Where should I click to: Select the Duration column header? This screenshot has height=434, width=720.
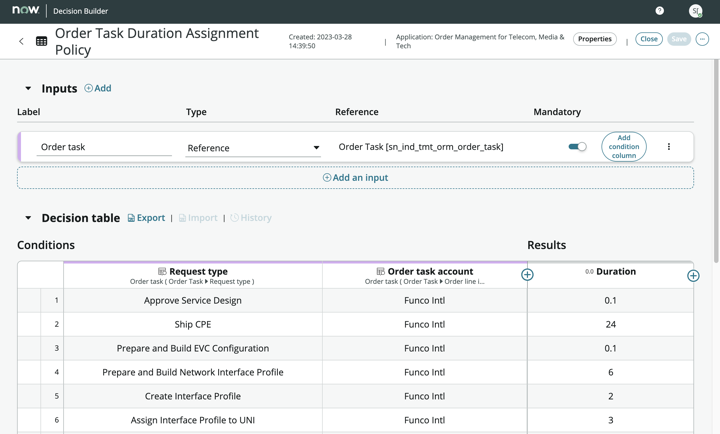[610, 276]
